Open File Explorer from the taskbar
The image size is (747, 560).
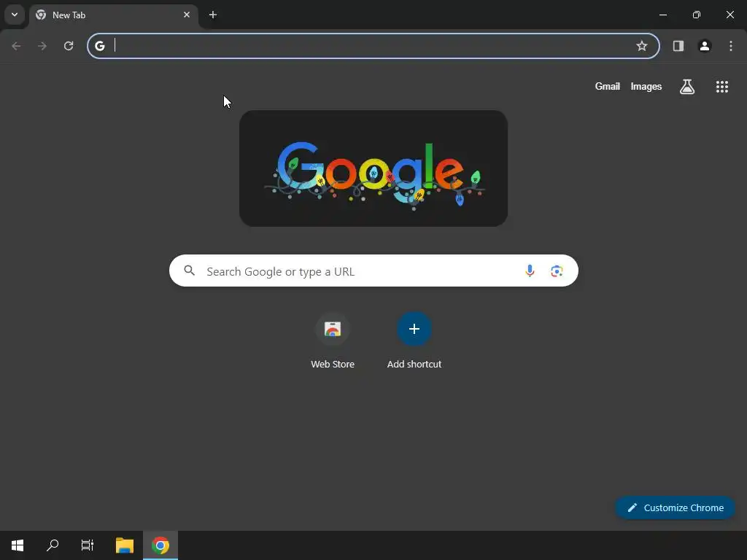(125, 545)
